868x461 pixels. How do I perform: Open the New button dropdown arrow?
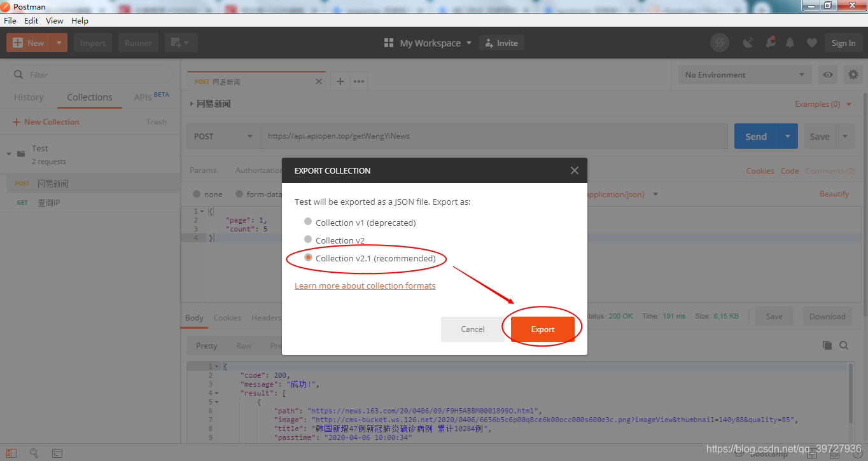59,43
